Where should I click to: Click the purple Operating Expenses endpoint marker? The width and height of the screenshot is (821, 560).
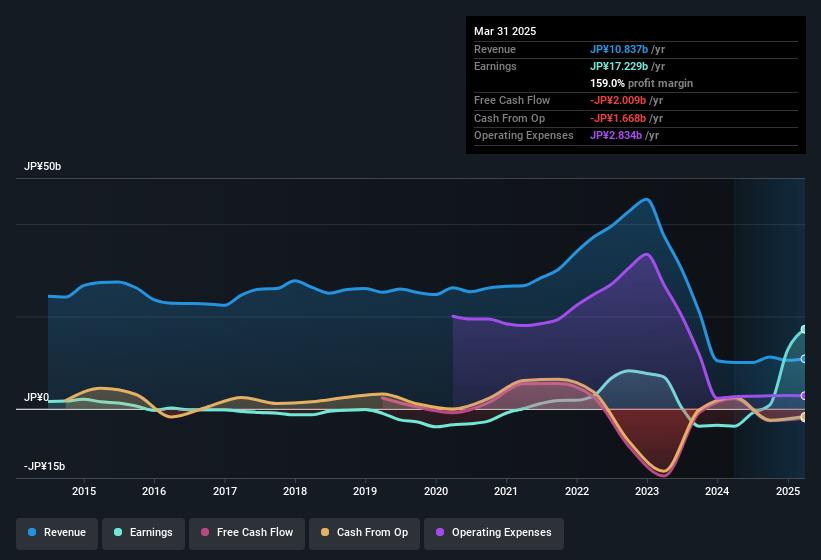coord(804,396)
